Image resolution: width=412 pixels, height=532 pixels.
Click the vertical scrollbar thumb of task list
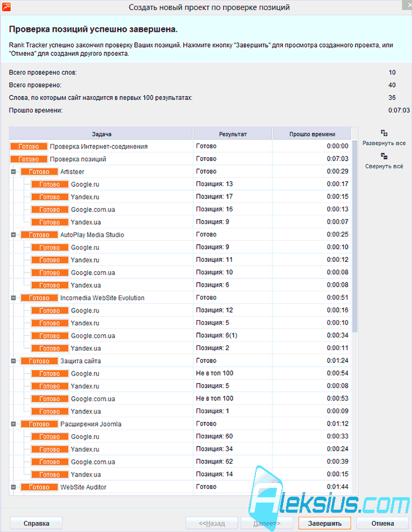point(355,236)
